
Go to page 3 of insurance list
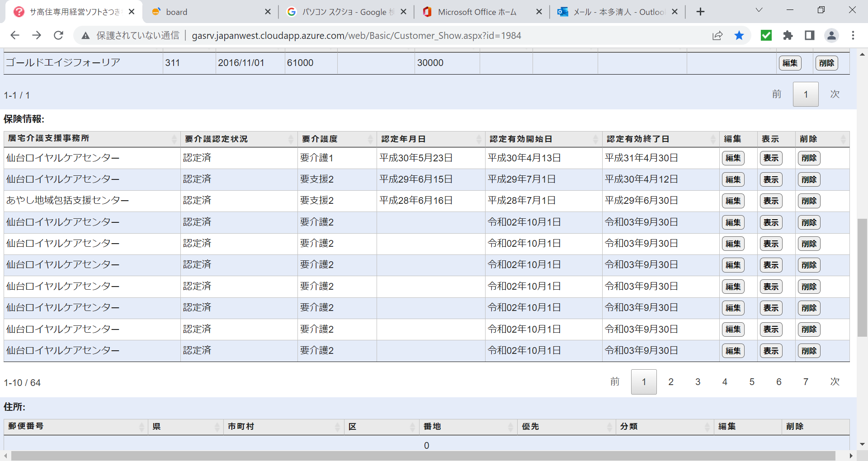(698, 382)
